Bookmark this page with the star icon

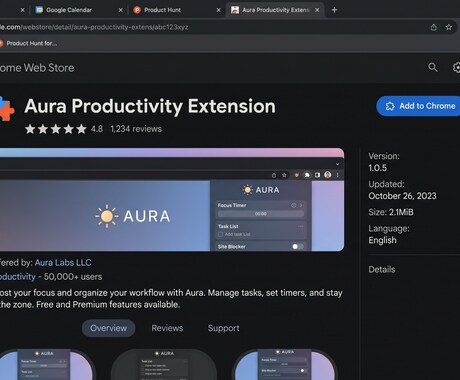click(x=449, y=27)
